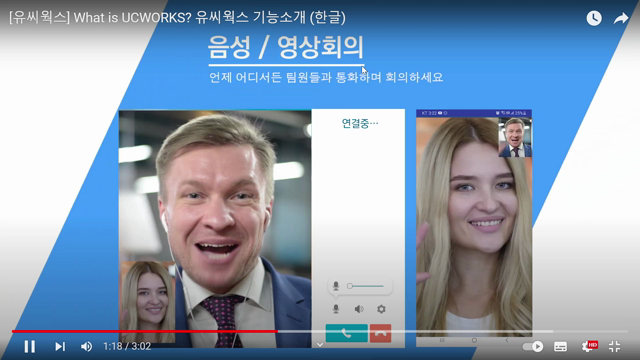Click the small down chevron below call panel
Screen dimensions: 640x360
[x=320, y=345]
